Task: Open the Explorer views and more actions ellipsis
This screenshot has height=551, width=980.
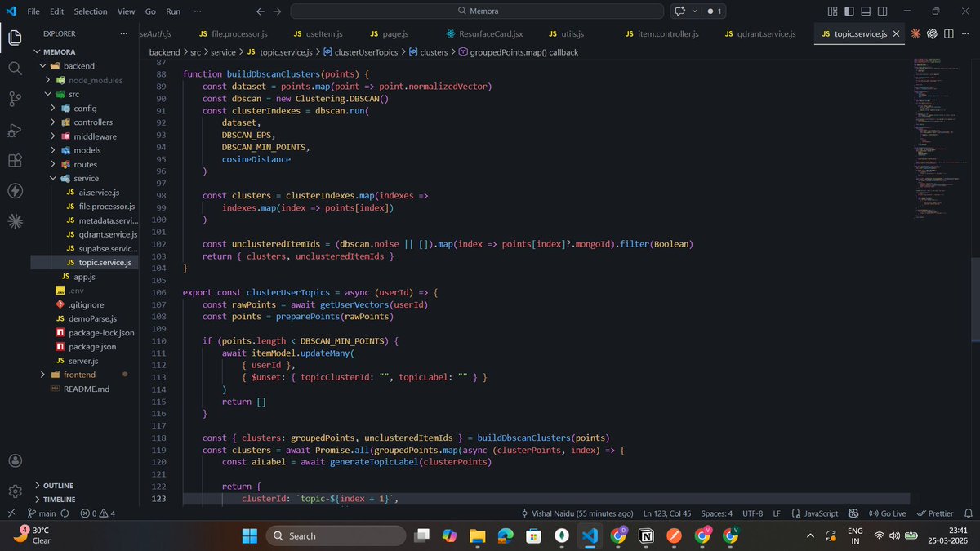Action: coord(124,33)
